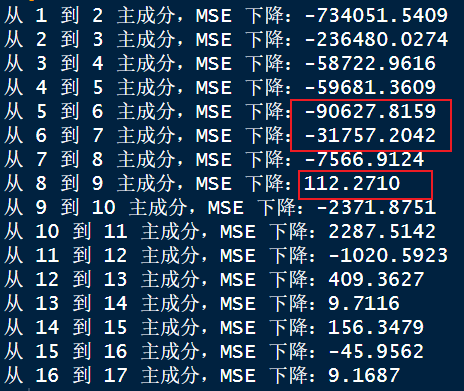
Task: Click '主成分' in the 1 到 2 row
Action: [x=146, y=16]
